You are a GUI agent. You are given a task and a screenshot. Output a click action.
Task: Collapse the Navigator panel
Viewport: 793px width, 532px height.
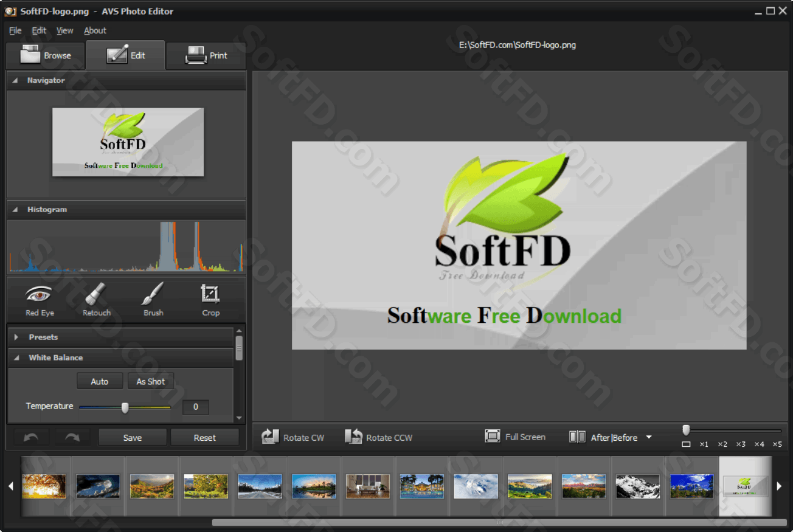(15, 80)
